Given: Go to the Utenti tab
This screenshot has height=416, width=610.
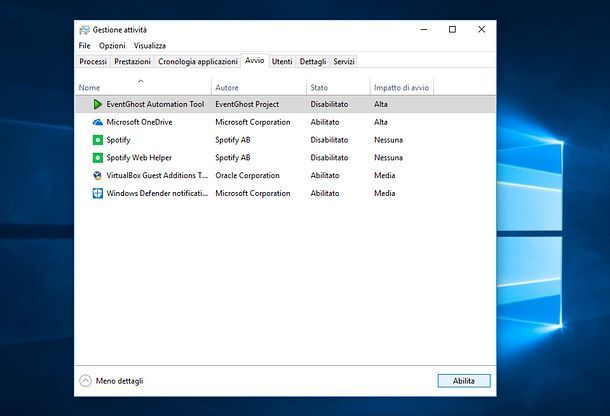Looking at the screenshot, I should 282,61.
